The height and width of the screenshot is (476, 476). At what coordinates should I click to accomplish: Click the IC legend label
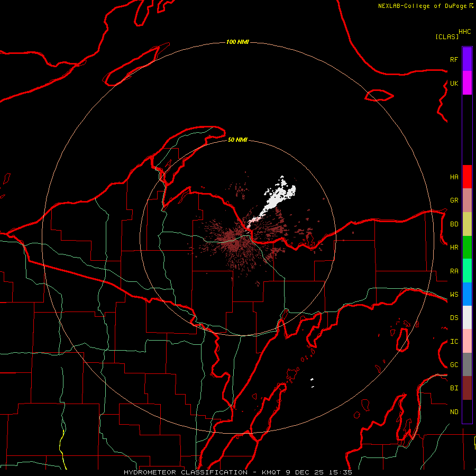click(x=454, y=342)
